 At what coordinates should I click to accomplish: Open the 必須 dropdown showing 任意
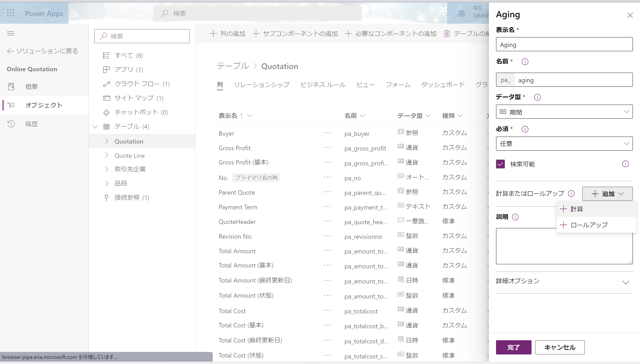click(x=564, y=144)
